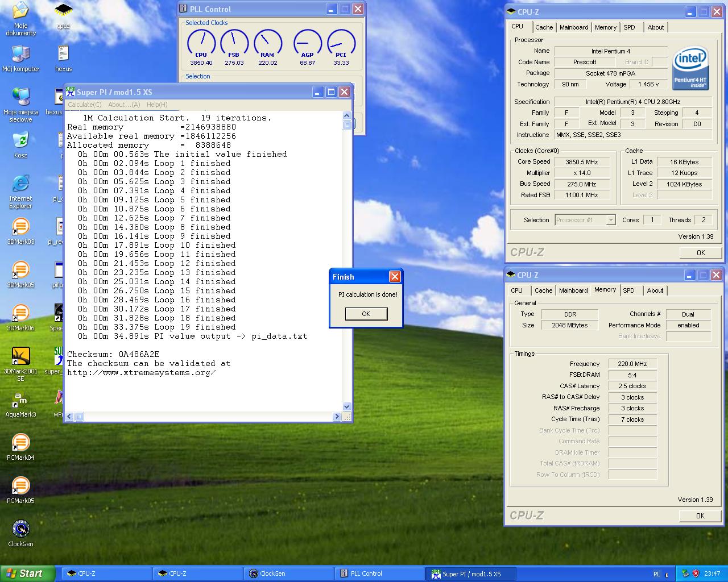Click Super PI vertical scrollbar down arrow
The width and height of the screenshot is (728, 582).
[347, 407]
